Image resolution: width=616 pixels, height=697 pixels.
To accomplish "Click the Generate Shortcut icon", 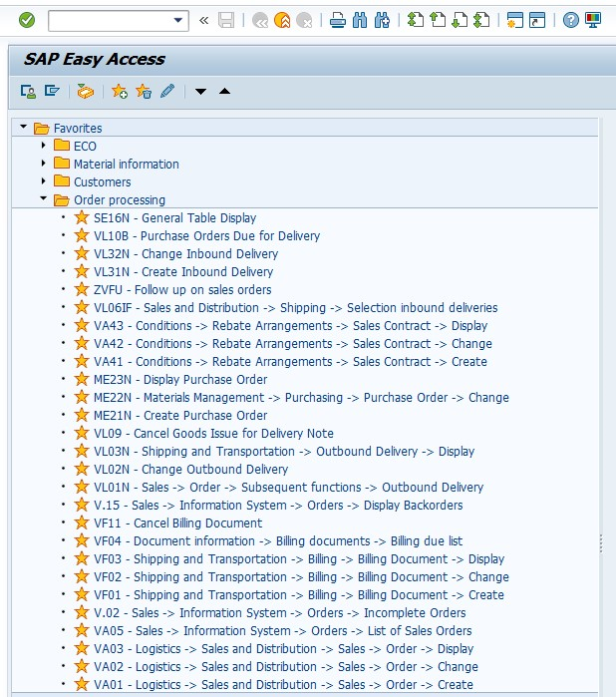I will 537,21.
